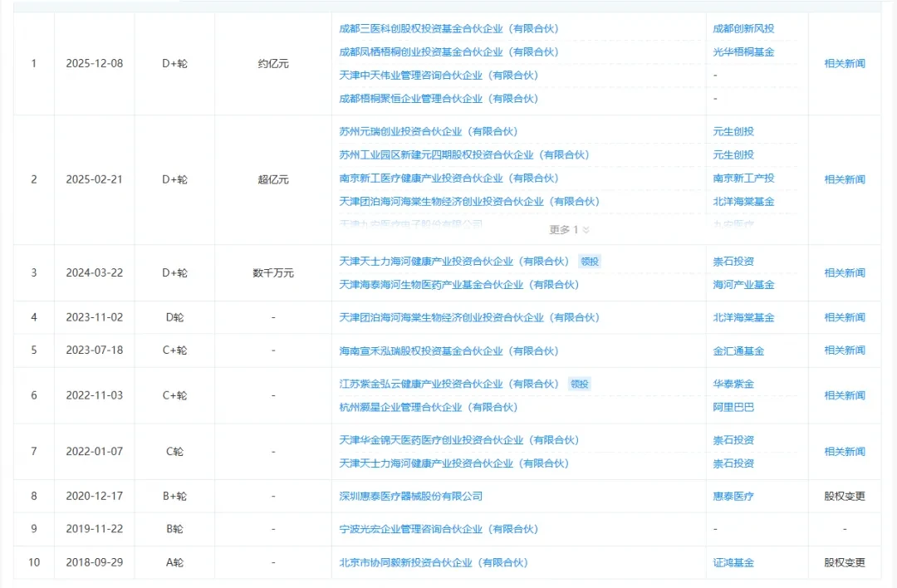This screenshot has height=588, width=897.
Task: Click the 成都创新风投 institution link
Action: click(743, 28)
